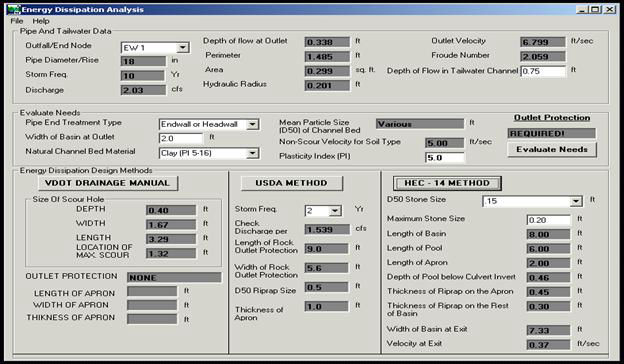Click the Storm Freq. value 10
Viewport: 624px width, 364px height.
[142, 76]
